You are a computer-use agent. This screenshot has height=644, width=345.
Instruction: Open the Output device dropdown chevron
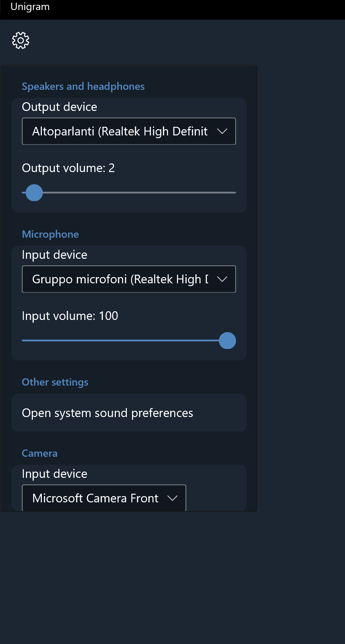point(222,131)
